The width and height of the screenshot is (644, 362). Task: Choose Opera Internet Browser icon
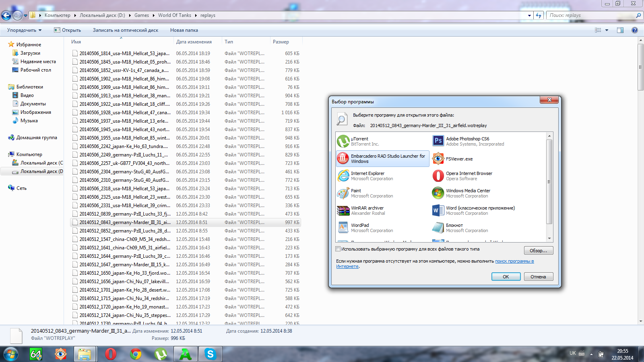click(438, 176)
